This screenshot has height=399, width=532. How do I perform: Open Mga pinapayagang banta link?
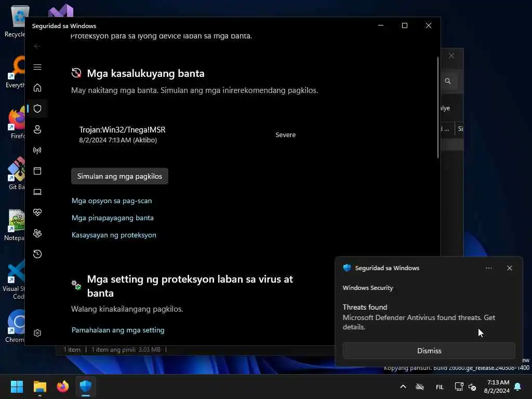pyautogui.click(x=113, y=218)
